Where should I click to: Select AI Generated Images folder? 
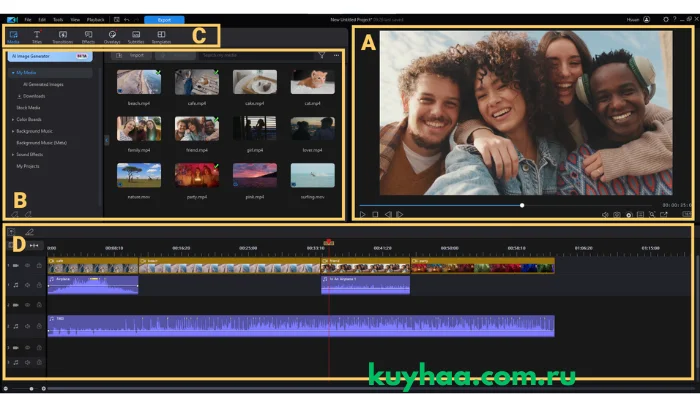[x=43, y=84]
